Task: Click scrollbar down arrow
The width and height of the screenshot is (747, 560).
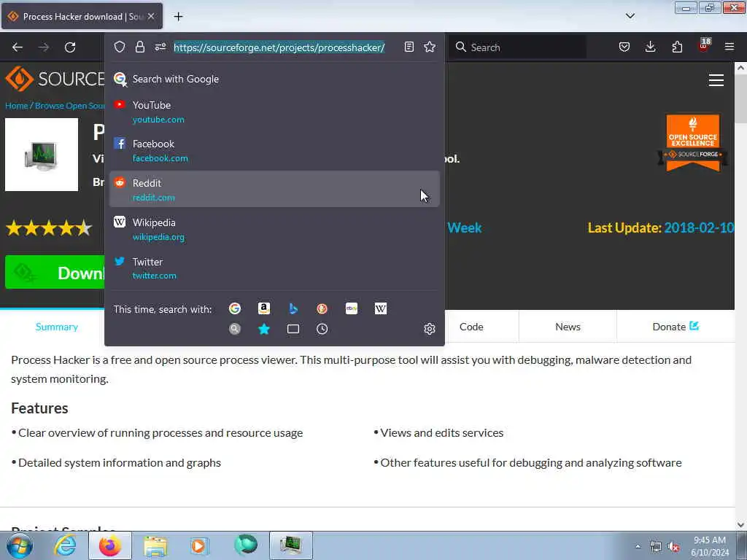Action: click(x=740, y=525)
